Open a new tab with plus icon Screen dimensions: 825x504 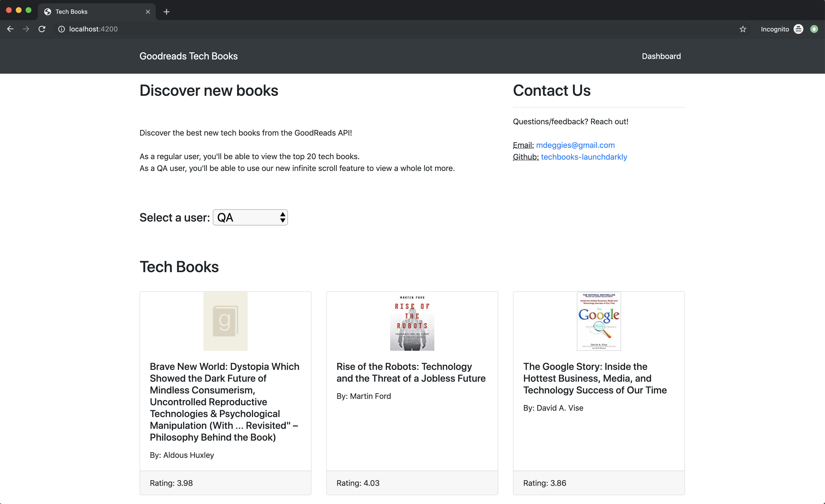tap(166, 12)
